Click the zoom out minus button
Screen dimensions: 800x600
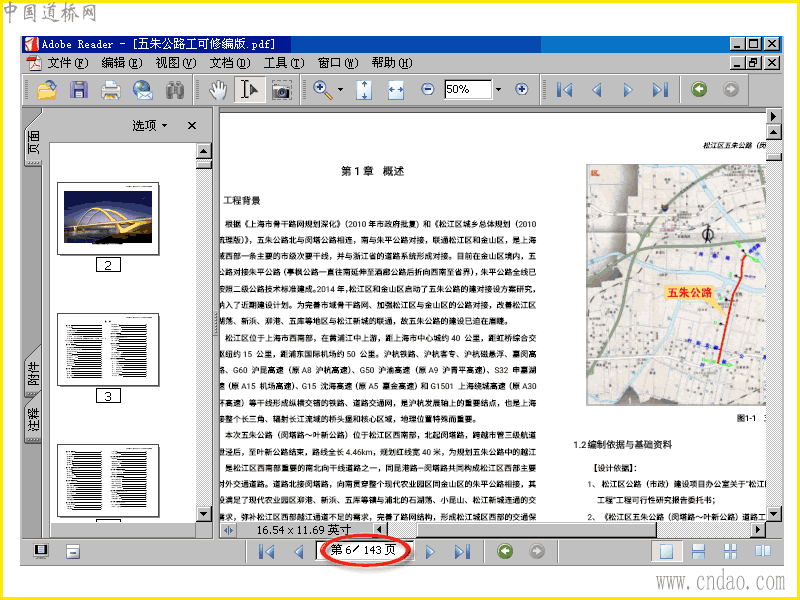coord(428,89)
